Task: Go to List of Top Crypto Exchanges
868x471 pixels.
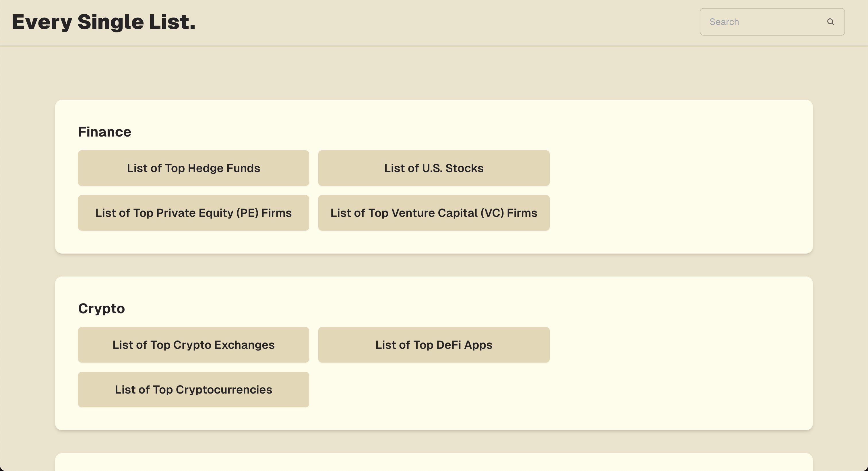Action: pyautogui.click(x=193, y=345)
